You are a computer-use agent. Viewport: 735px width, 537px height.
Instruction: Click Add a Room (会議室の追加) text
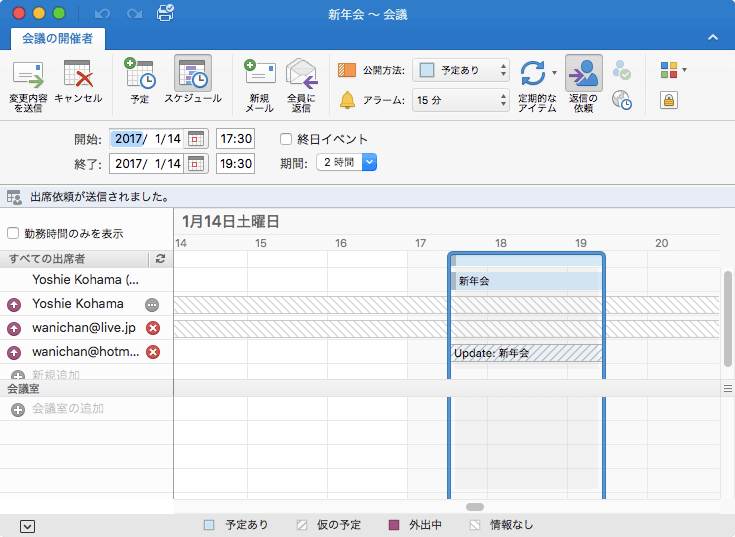(x=68, y=409)
